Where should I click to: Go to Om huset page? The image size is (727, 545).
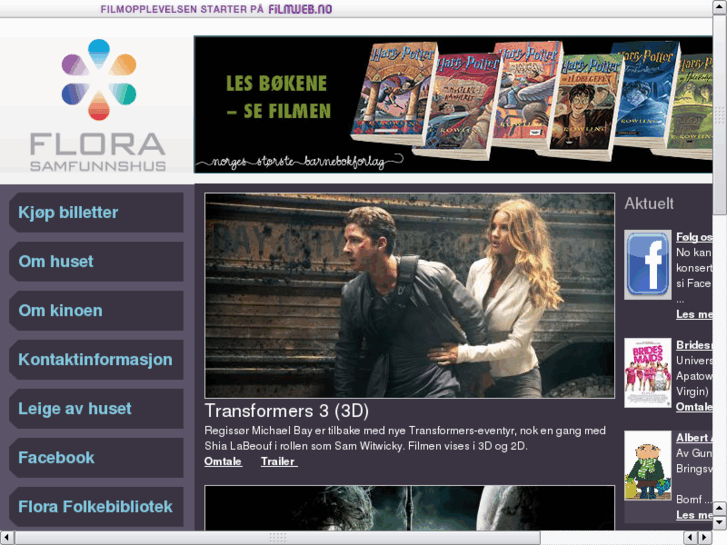(96, 262)
